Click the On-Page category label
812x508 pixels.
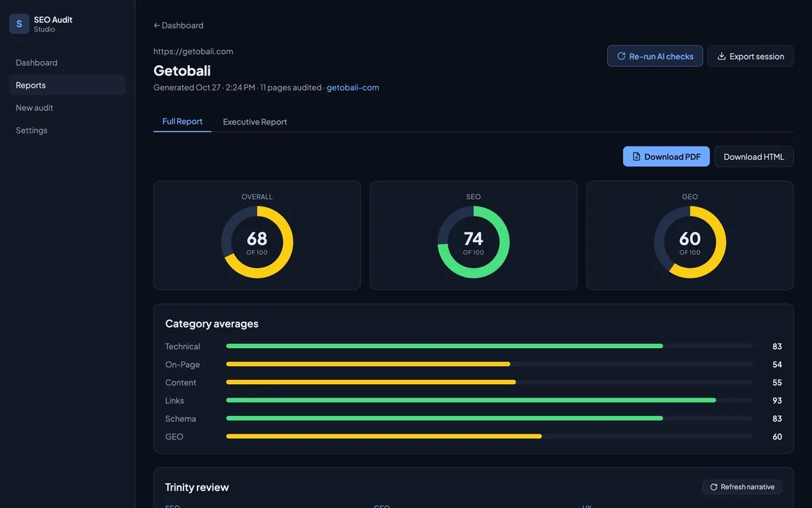[183, 364]
